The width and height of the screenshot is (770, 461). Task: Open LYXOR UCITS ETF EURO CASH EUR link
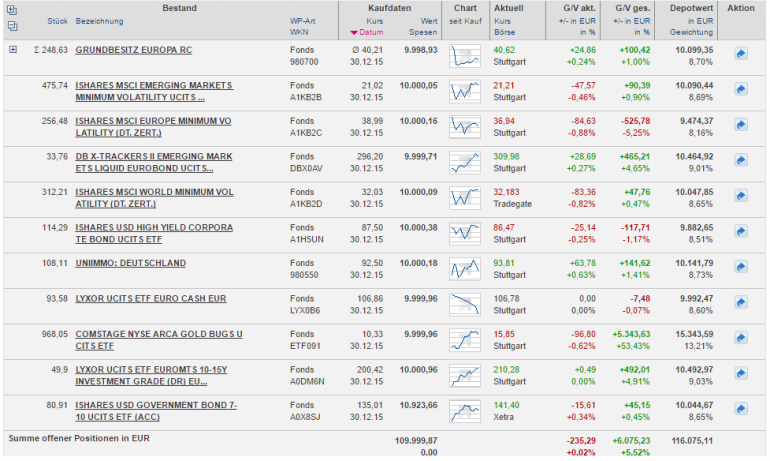[x=151, y=298]
